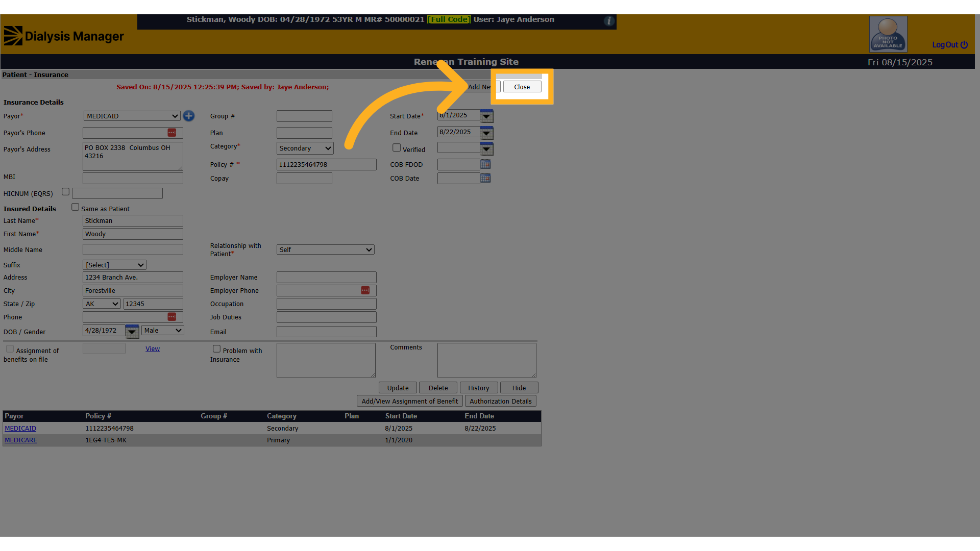Open the End Date calendar picker
The height and width of the screenshot is (551, 980).
pos(486,133)
